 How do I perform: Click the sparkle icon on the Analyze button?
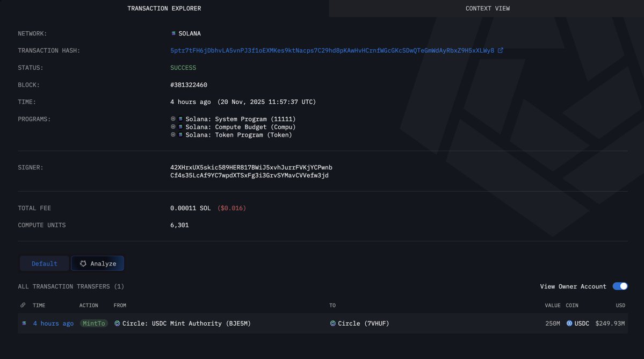[83, 263]
